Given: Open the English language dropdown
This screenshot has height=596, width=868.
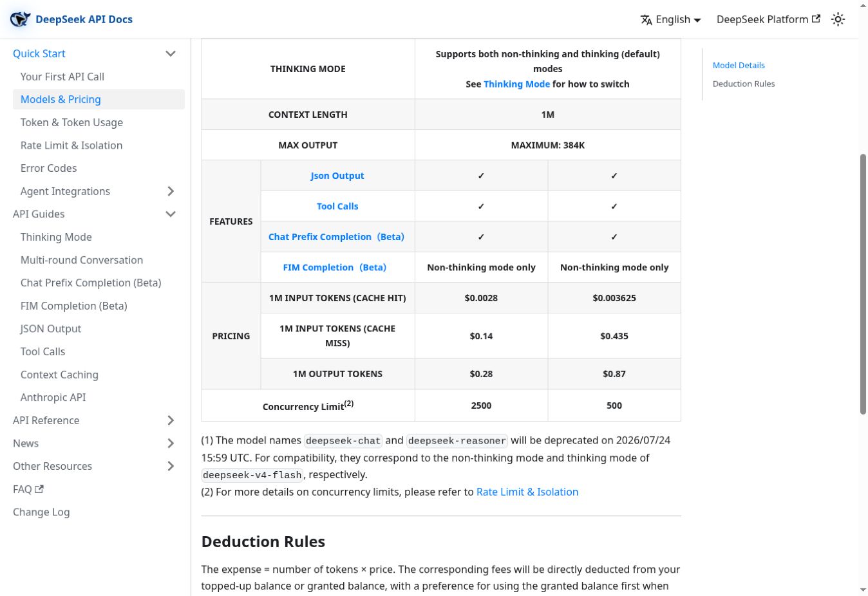Looking at the screenshot, I should (x=670, y=19).
